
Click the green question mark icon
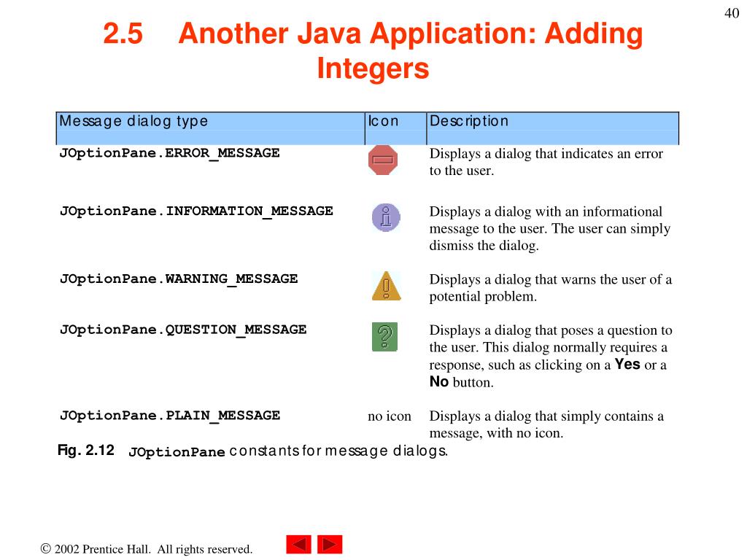[384, 337]
